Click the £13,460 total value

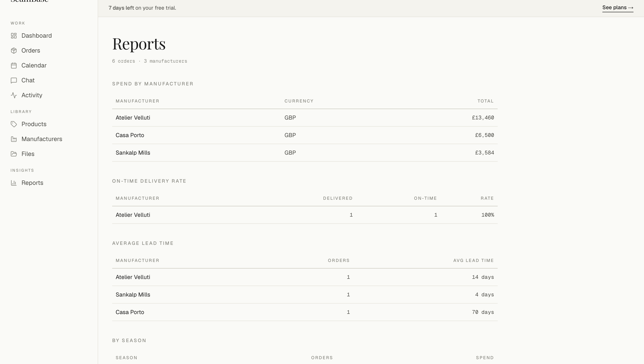pos(483,118)
